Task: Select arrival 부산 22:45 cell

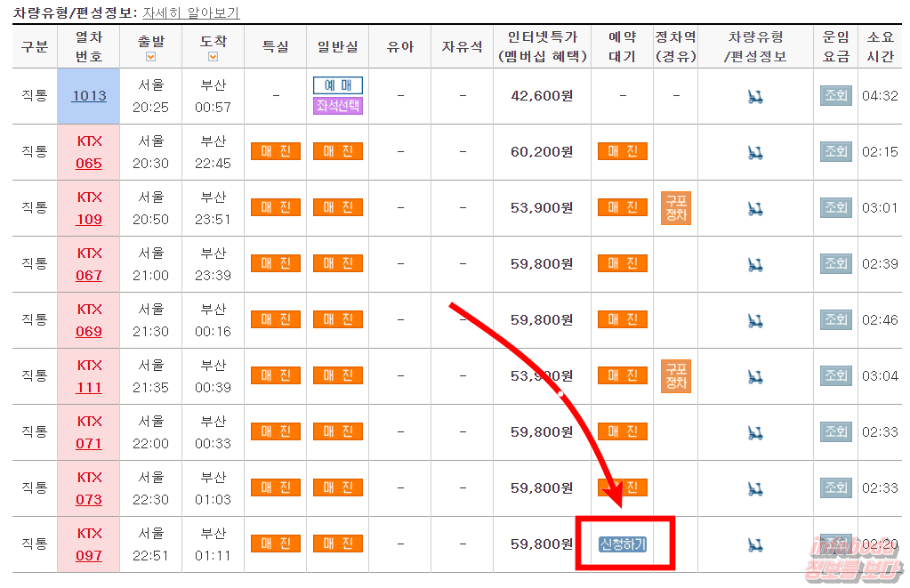Action: click(213, 152)
